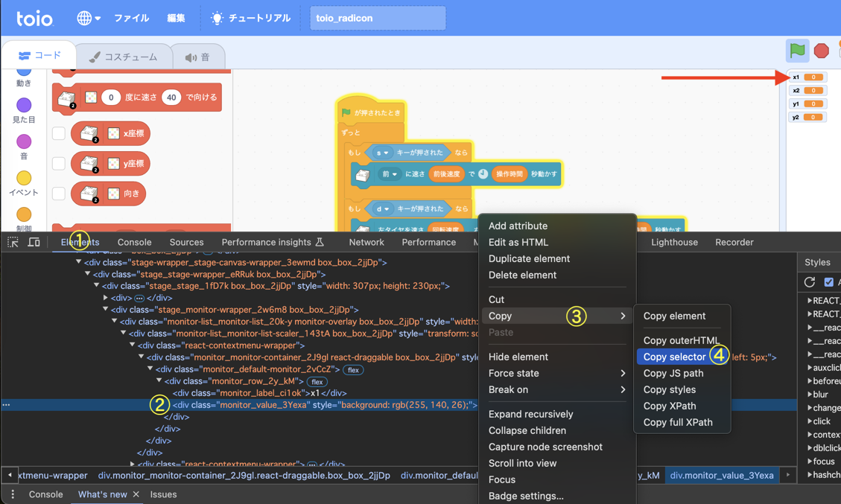841x504 pixels.
Task: Select the monitor_label x1 div line
Action: (259, 393)
